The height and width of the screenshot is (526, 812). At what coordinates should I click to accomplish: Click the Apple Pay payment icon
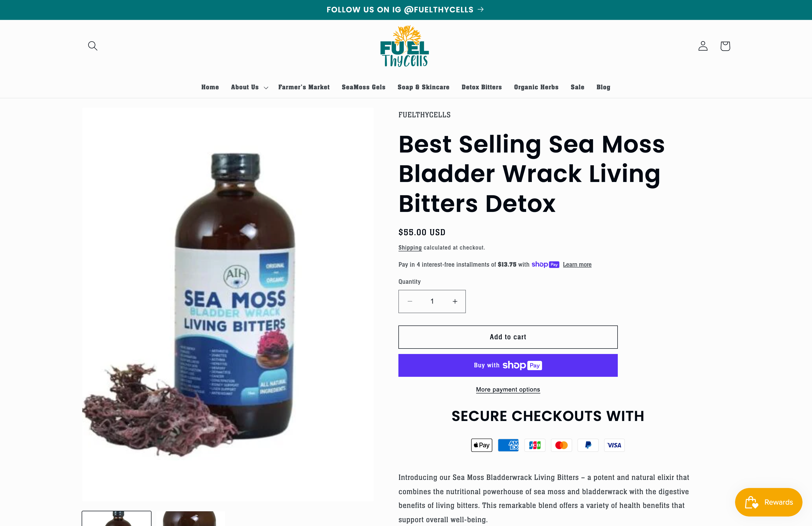482,445
